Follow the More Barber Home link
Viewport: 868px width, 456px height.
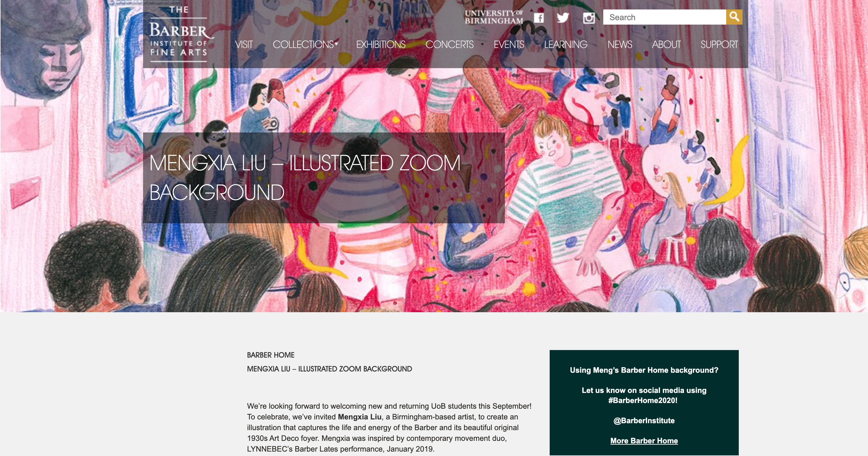644,441
